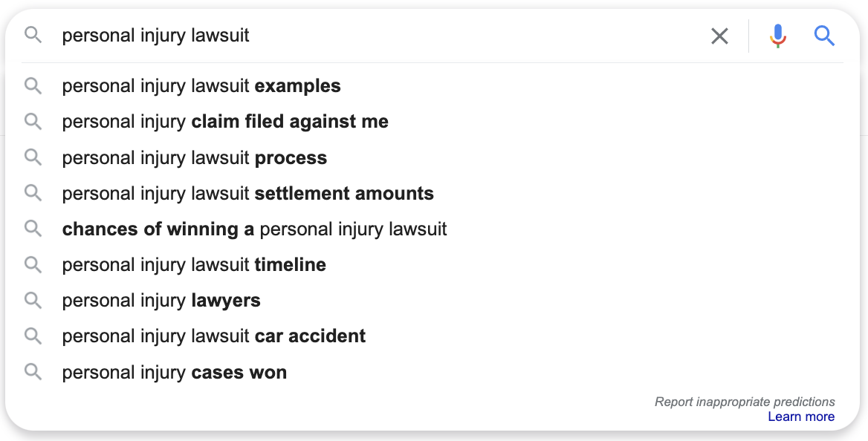Click the blue search magnifier icon
Screen dimensions: 868x441
click(x=824, y=35)
